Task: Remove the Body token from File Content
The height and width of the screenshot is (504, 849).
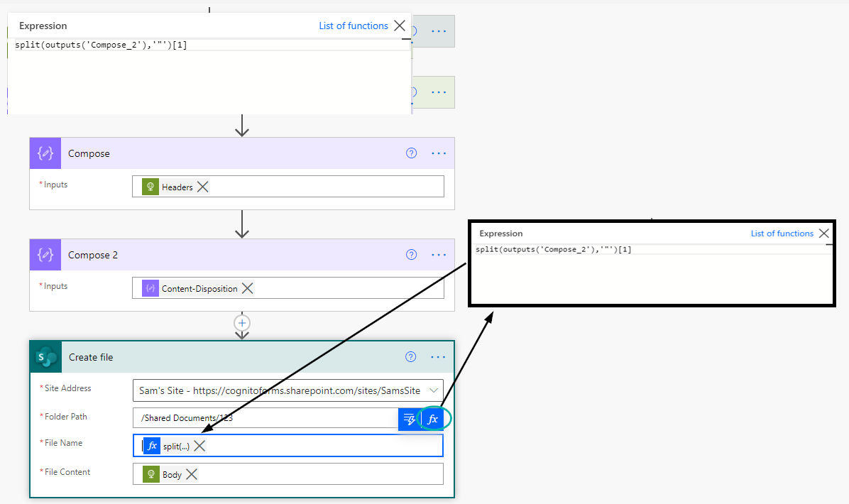Action: coord(191,474)
